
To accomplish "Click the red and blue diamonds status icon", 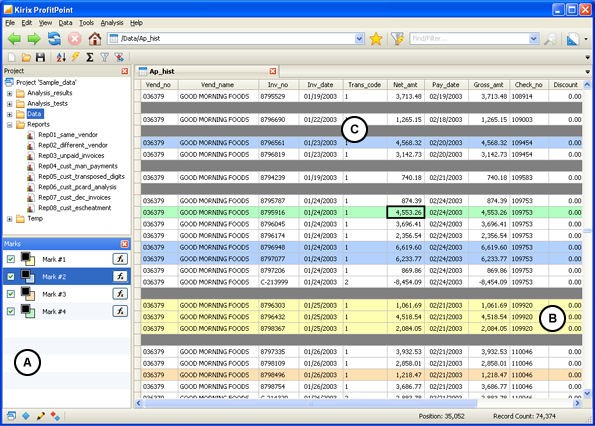I will 55,416.
